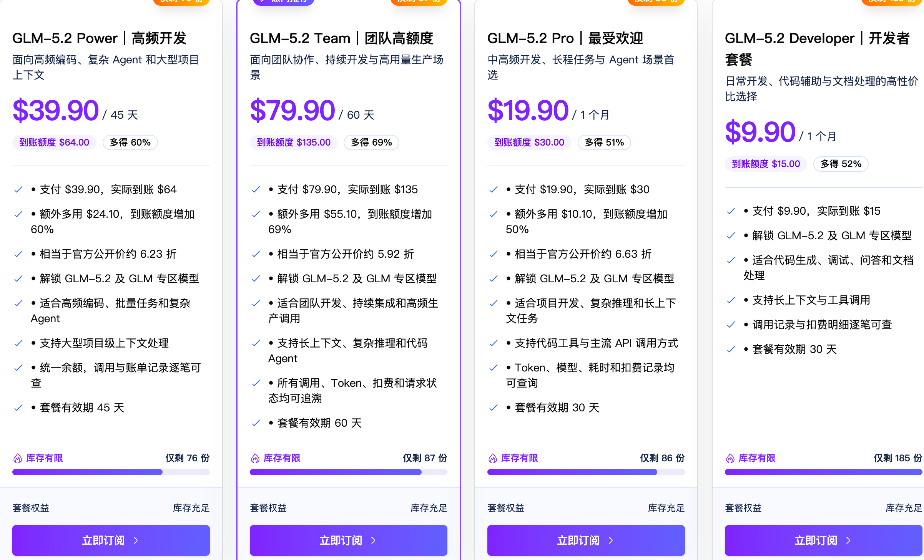
Task: Click the checkmark beside 套餐有效期 45 天
Action: [18, 408]
